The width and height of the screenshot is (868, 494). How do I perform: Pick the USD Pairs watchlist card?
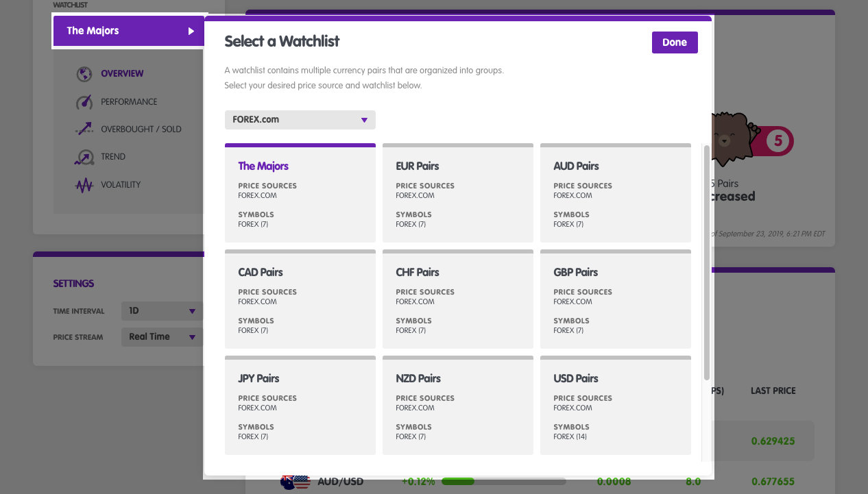[x=616, y=405]
